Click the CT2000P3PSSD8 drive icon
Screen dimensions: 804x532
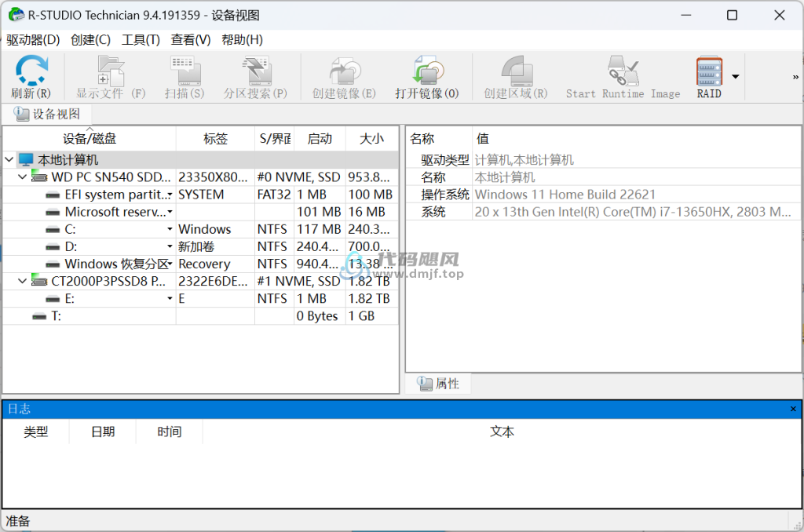(39, 282)
